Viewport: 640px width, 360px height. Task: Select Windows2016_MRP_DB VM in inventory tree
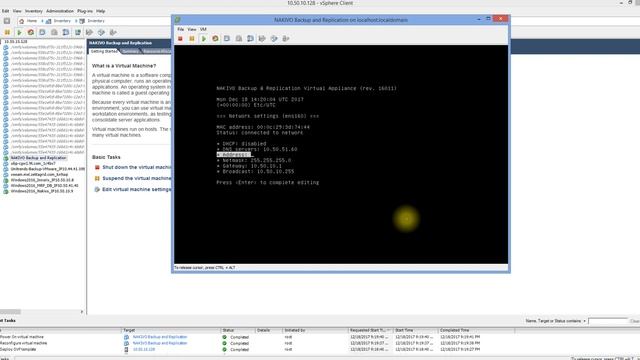click(44, 186)
